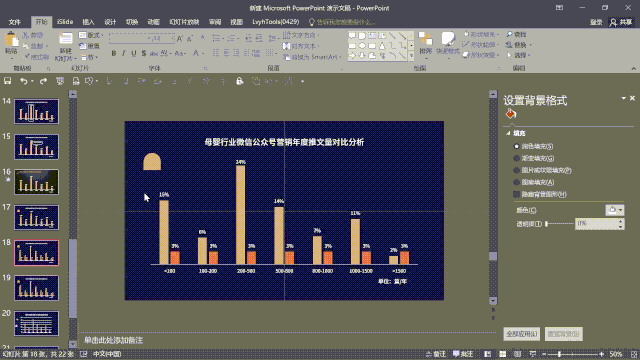640x360 pixels.
Task: Open Shape Fill (形状填充) dropdown
Action: click(481, 34)
